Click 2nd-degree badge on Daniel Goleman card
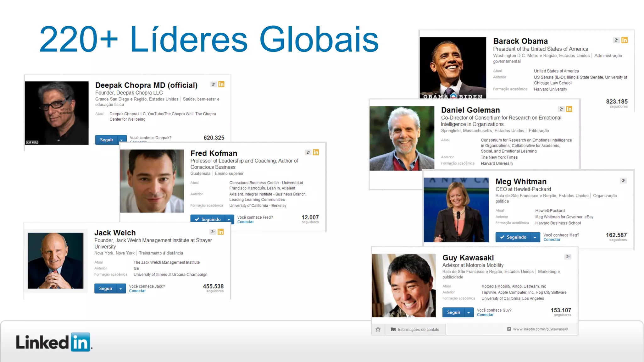Screen dimensions: 644x362 pos(561,109)
